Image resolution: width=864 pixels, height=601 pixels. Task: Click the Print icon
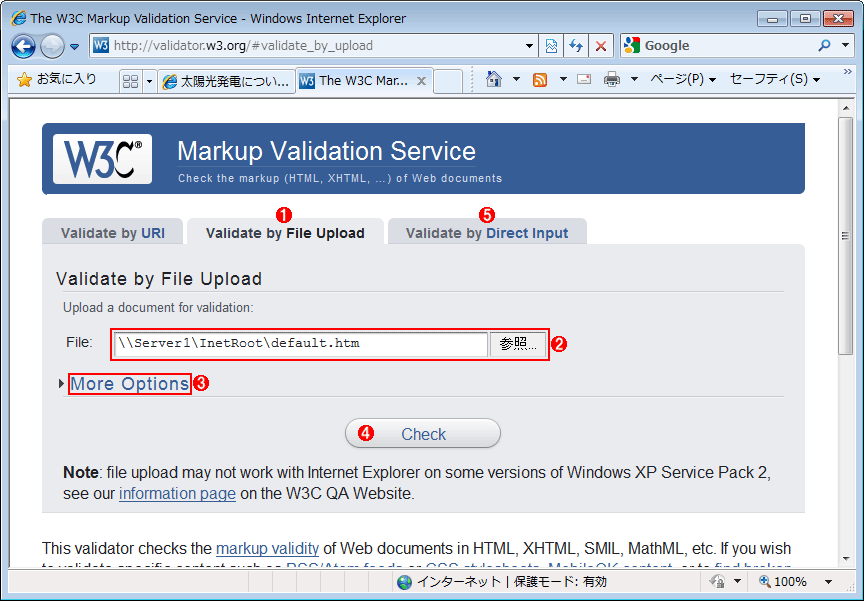tap(612, 79)
